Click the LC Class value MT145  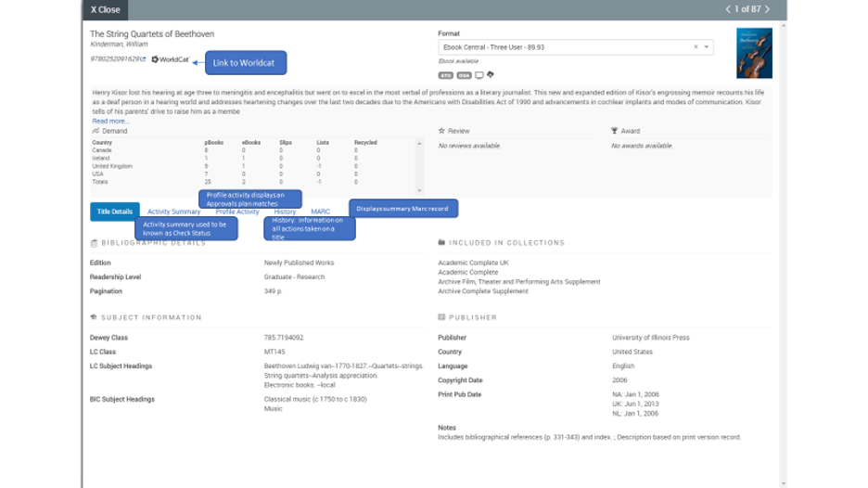tap(274, 352)
